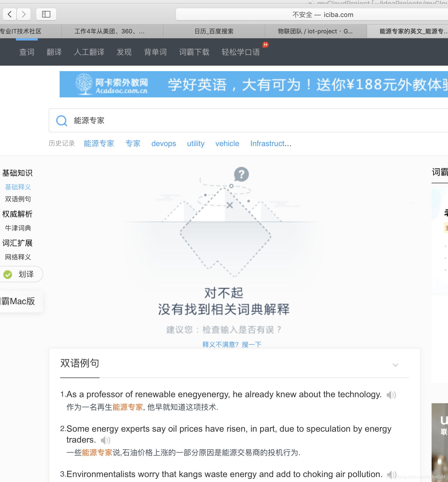Select history entry vehicle
448x482 pixels.
[227, 144]
